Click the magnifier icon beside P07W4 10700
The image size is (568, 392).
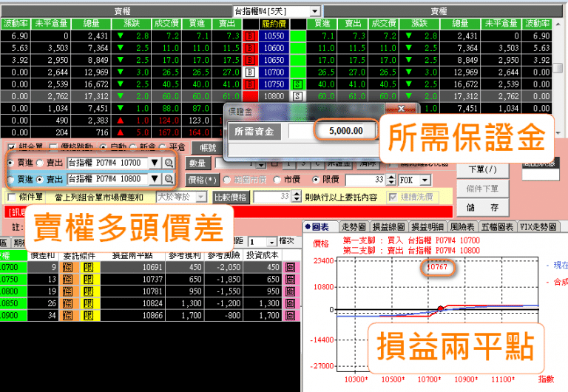169,163
